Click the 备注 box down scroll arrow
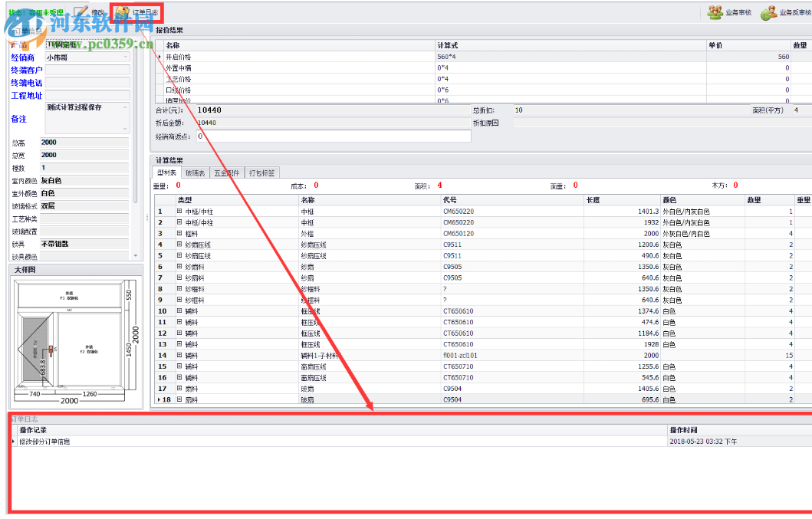Image resolution: width=812 pixels, height=519 pixels. pyautogui.click(x=125, y=129)
